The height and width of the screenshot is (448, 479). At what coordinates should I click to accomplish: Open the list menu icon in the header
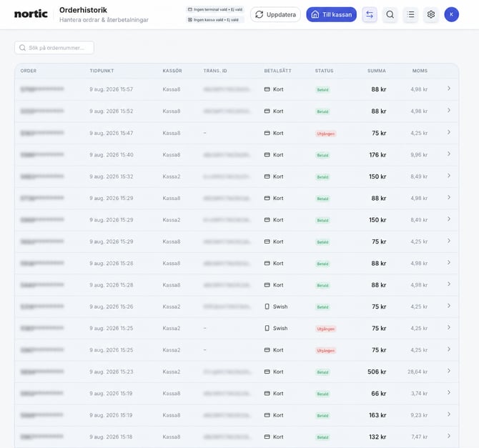(410, 14)
